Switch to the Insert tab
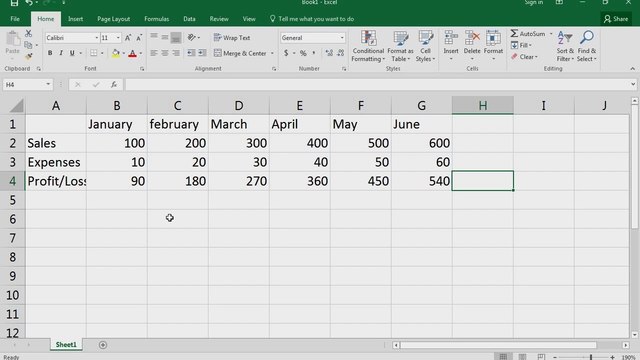The height and width of the screenshot is (360, 640). 76,19
